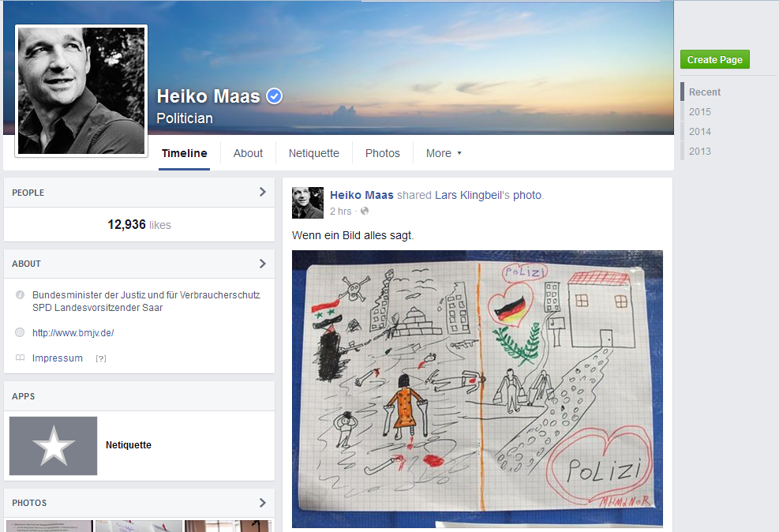The image size is (779, 532).
Task: Click the globe privacy icon next to 2 hrs
Action: (x=365, y=212)
